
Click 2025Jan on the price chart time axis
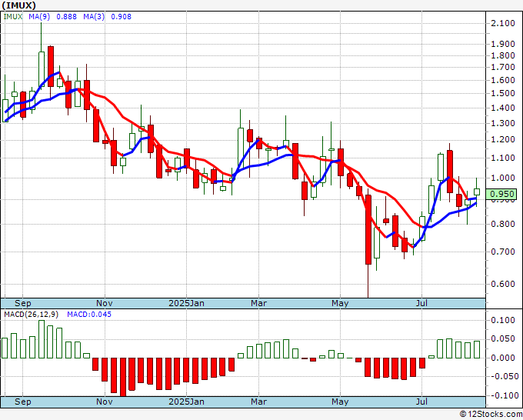point(186,303)
